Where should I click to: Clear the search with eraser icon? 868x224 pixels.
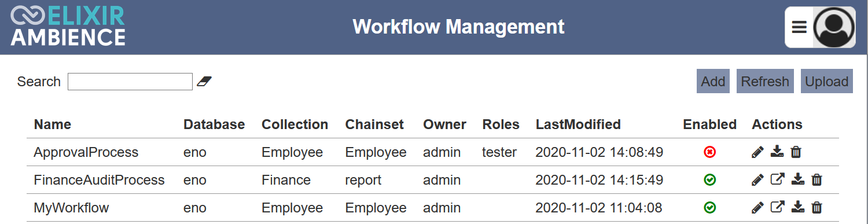point(204,82)
